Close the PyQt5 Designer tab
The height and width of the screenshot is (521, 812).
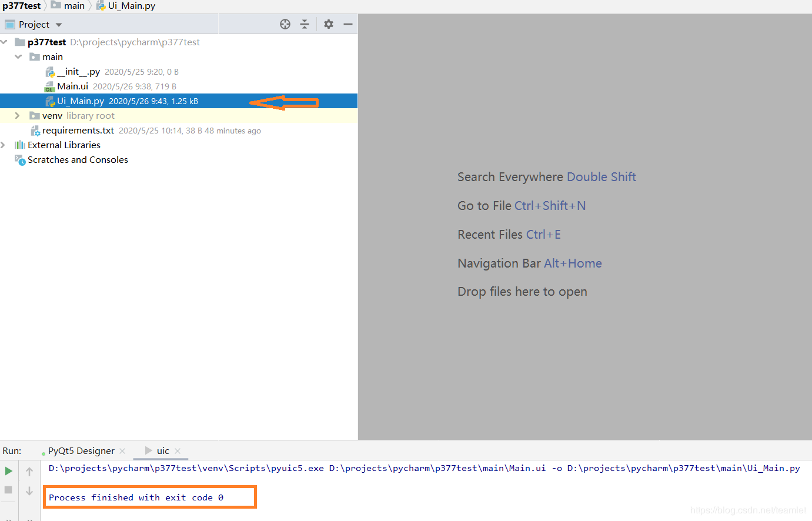pyautogui.click(x=122, y=451)
